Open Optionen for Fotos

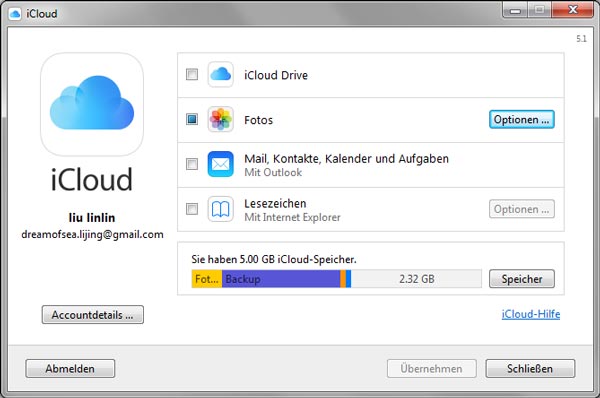point(522,119)
